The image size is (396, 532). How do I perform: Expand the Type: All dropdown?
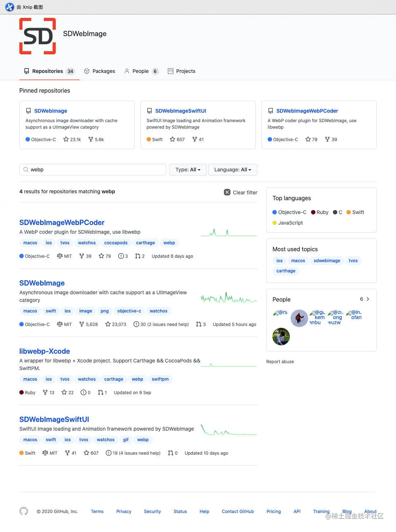pyautogui.click(x=188, y=170)
